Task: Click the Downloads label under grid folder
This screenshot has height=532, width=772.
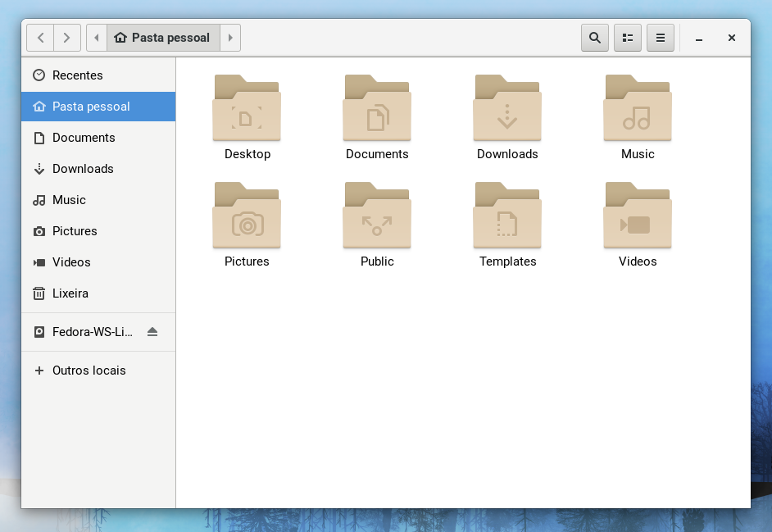Action: 507,154
